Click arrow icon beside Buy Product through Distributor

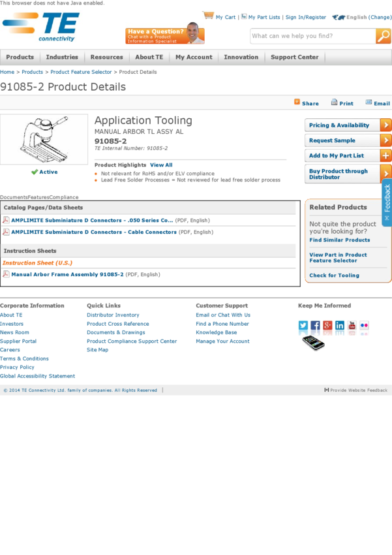pos(385,174)
